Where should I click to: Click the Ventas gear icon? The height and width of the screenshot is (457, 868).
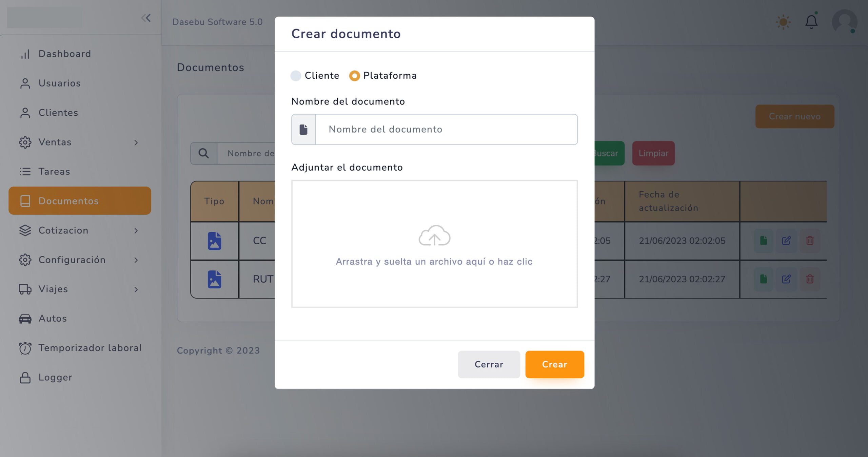[25, 142]
